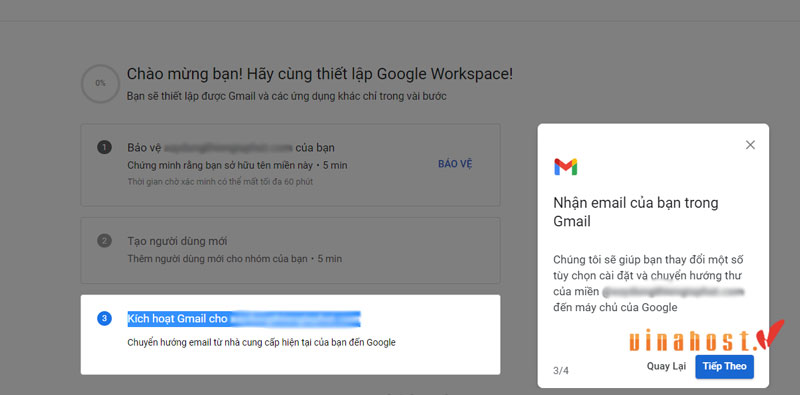Click the Kích hoạt Gmail cho heading
The width and height of the screenshot is (800, 395).
point(244,319)
